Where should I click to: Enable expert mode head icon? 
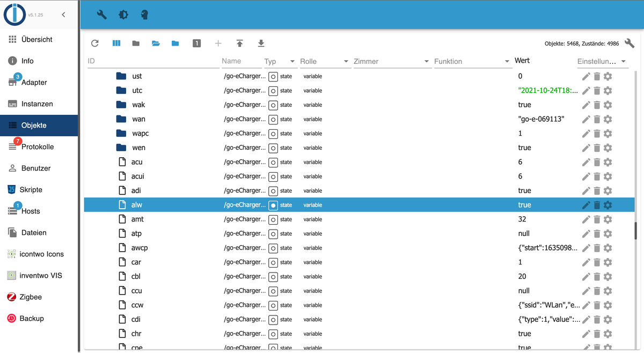(x=144, y=14)
